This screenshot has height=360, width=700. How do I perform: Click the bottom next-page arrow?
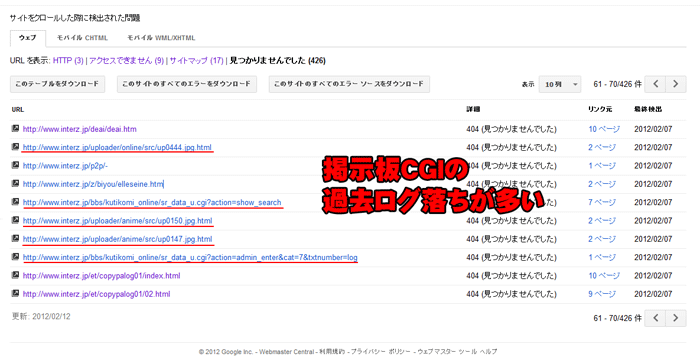(675, 318)
